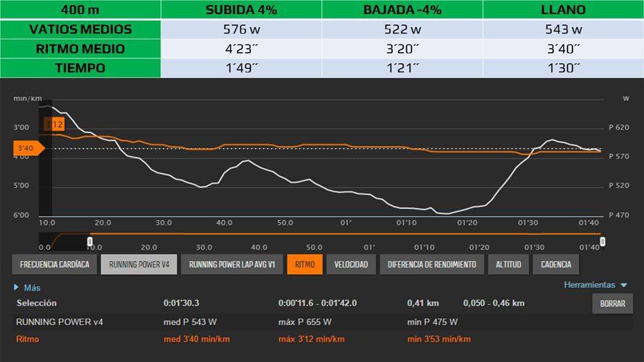
Task: Click the SUBIDA 4% column header
Action: click(241, 10)
